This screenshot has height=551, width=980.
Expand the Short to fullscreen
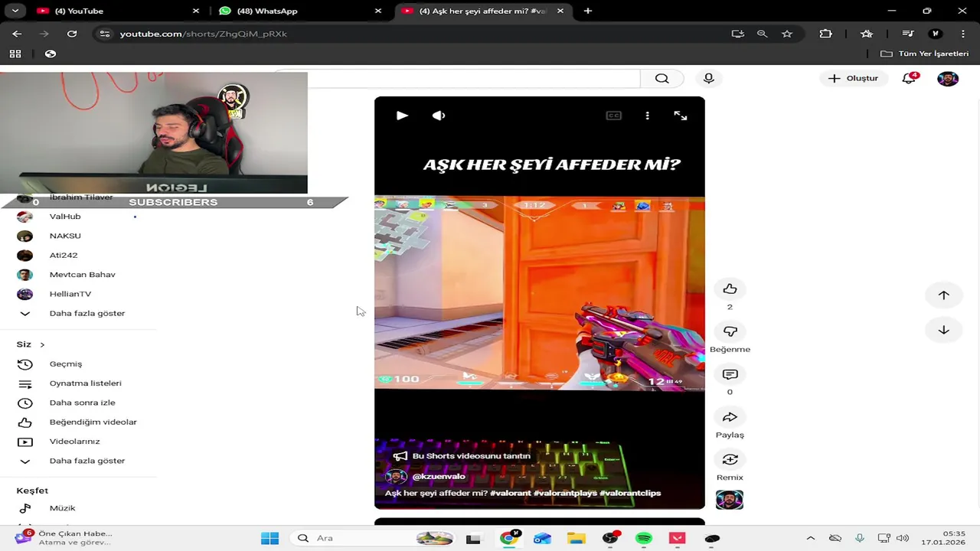[681, 116]
